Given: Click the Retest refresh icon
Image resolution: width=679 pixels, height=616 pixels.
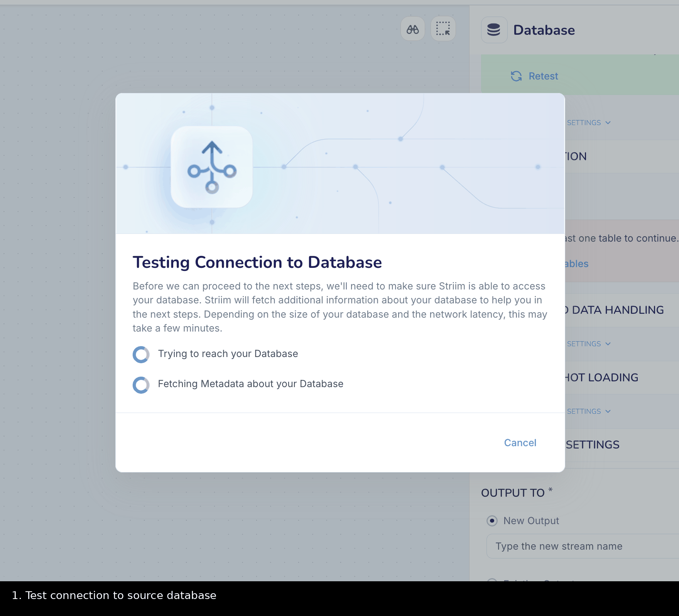Looking at the screenshot, I should point(516,76).
